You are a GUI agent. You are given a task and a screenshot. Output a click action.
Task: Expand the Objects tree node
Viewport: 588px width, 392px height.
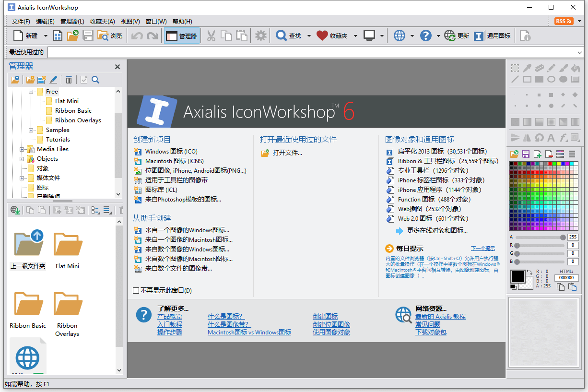click(22, 159)
